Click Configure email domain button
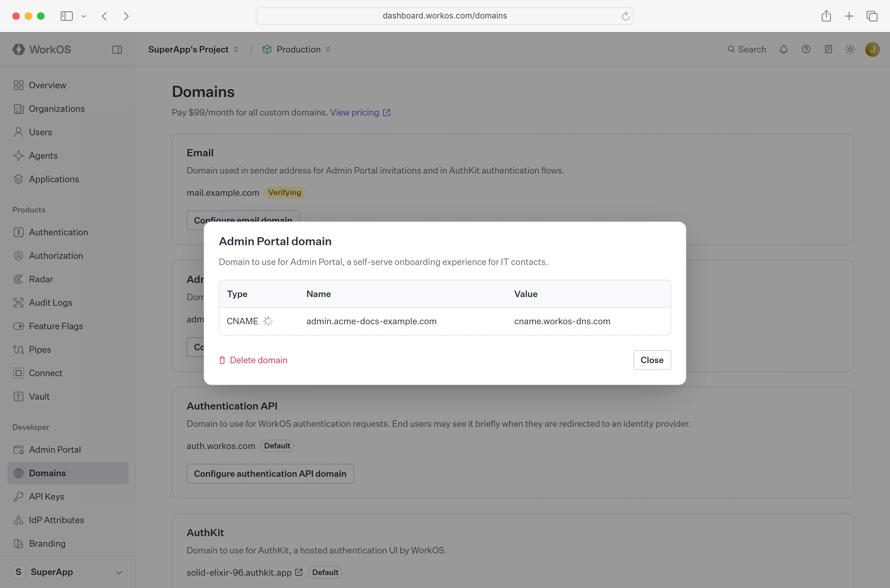Screen dimensions: 890x588 tap(243, 220)
